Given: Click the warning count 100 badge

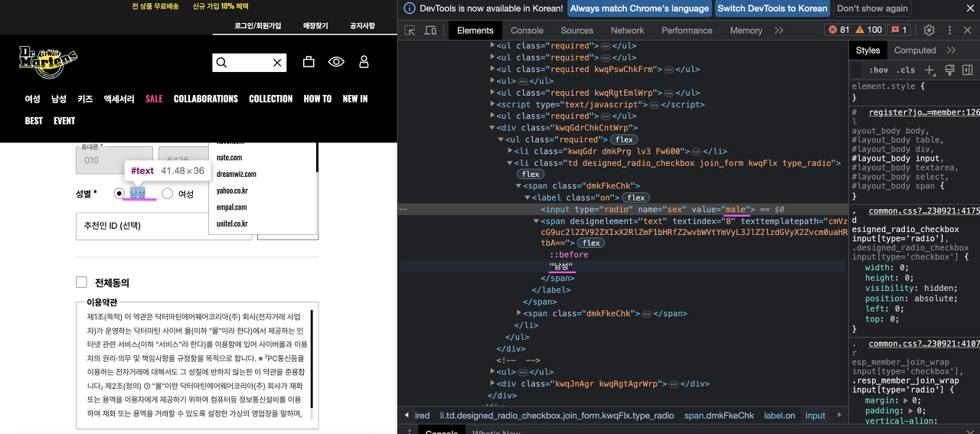Looking at the screenshot, I should pyautogui.click(x=868, y=30).
